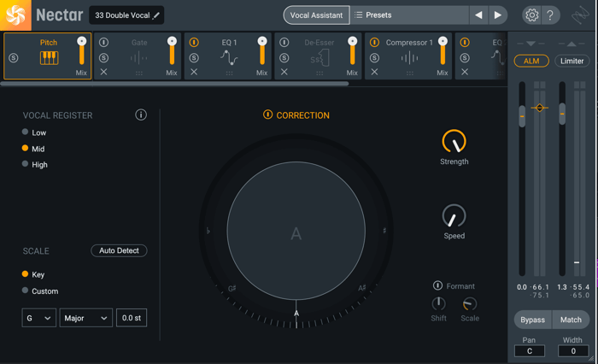This screenshot has height=364, width=598.
Task: Toggle the Compressor 1 power button
Action: [374, 43]
